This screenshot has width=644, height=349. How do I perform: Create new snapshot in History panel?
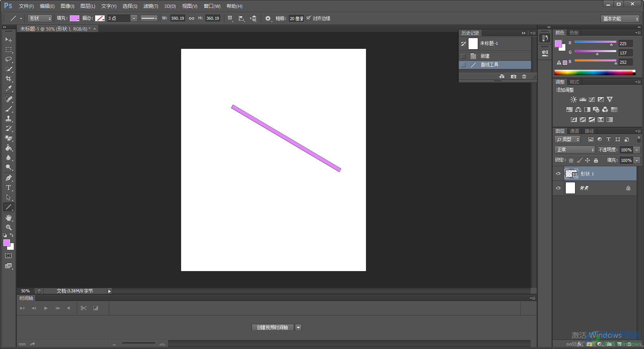point(514,76)
